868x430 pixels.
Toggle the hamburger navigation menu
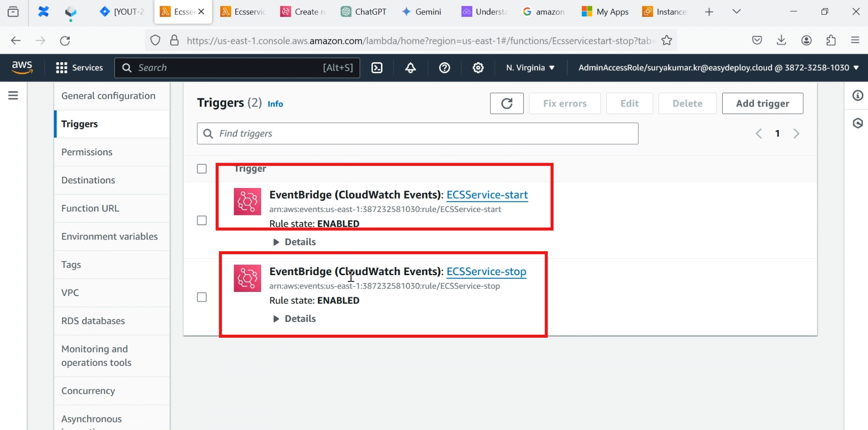click(13, 95)
